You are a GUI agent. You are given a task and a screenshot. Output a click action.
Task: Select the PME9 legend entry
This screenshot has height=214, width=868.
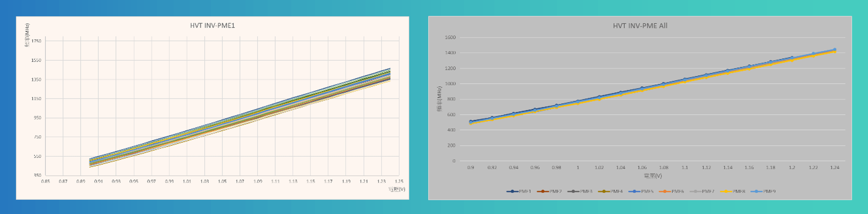763,191
